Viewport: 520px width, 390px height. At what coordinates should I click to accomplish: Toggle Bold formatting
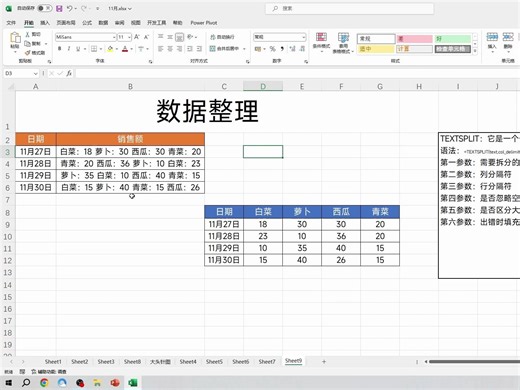click(x=60, y=49)
